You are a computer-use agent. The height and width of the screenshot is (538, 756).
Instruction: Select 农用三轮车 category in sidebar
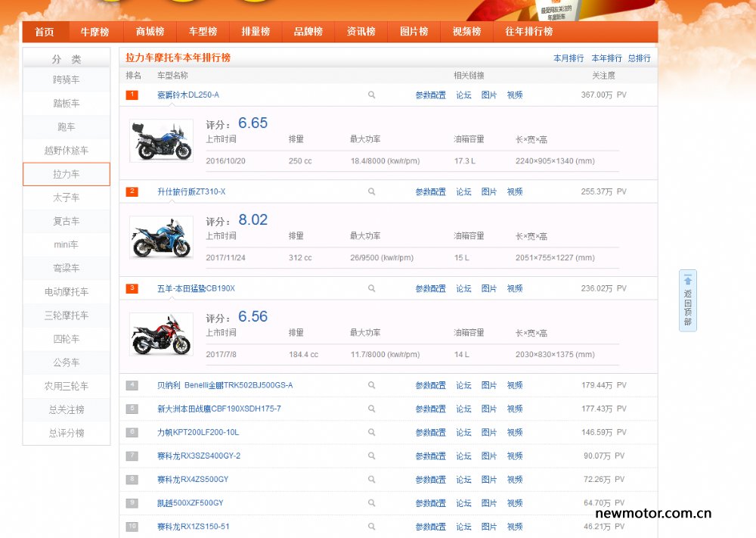tap(67, 386)
